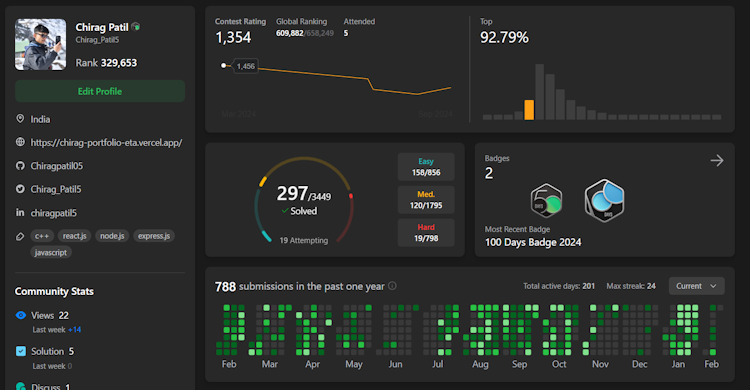Click the Solution checkmark icon

[21, 351]
